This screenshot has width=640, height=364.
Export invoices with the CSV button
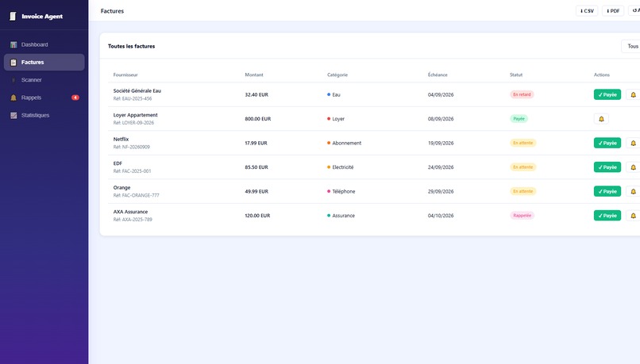coord(587,11)
